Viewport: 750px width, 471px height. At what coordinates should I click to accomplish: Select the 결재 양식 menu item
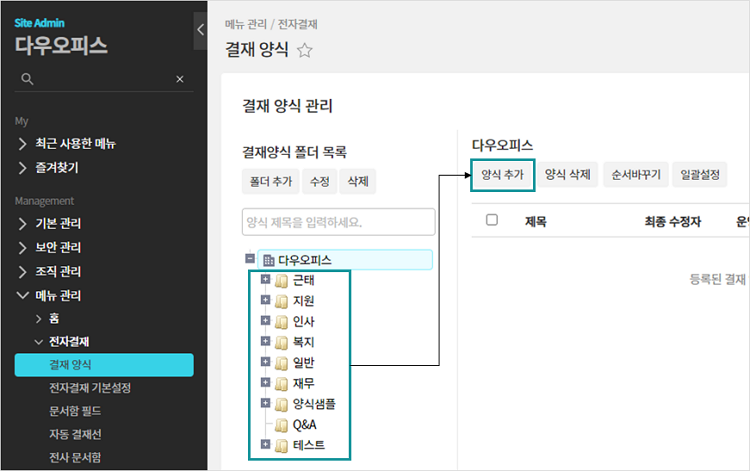click(x=104, y=365)
